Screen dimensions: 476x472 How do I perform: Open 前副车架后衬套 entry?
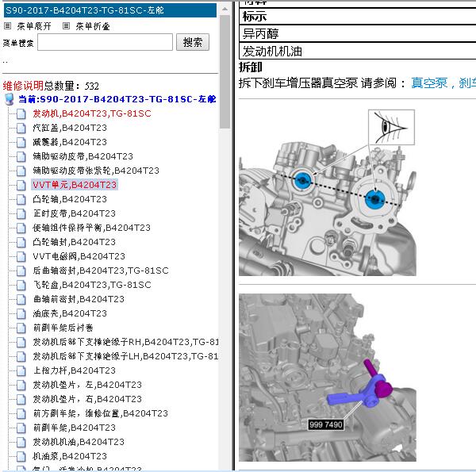click(63, 328)
